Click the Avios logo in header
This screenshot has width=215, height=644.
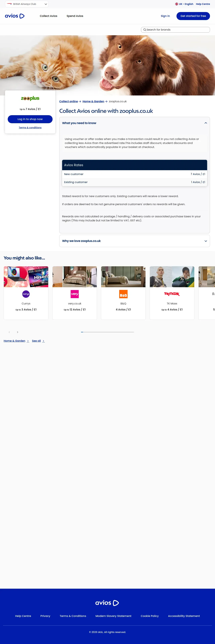(x=15, y=16)
